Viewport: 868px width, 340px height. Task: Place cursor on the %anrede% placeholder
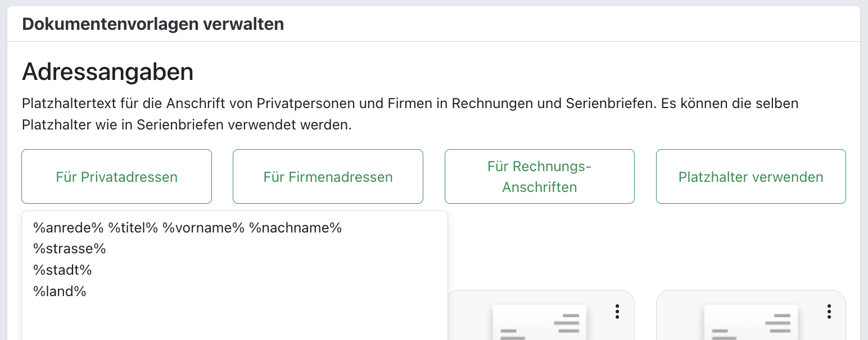click(x=68, y=228)
